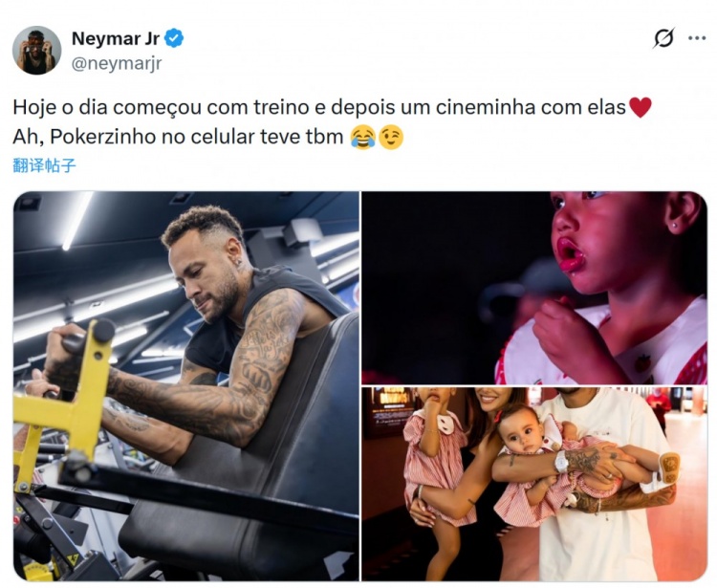The width and height of the screenshot is (717, 588).
Task: Open the @neymarjr handle link
Action: click(x=117, y=63)
